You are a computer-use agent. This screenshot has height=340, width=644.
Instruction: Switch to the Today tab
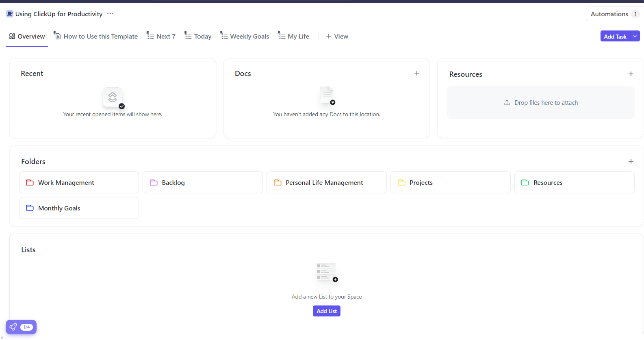(198, 36)
